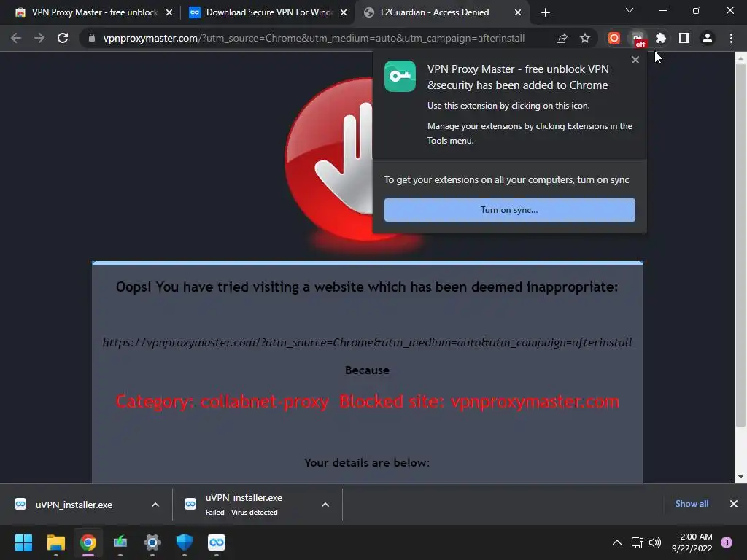
Task: Click the address bar URL field
Action: coord(314,38)
